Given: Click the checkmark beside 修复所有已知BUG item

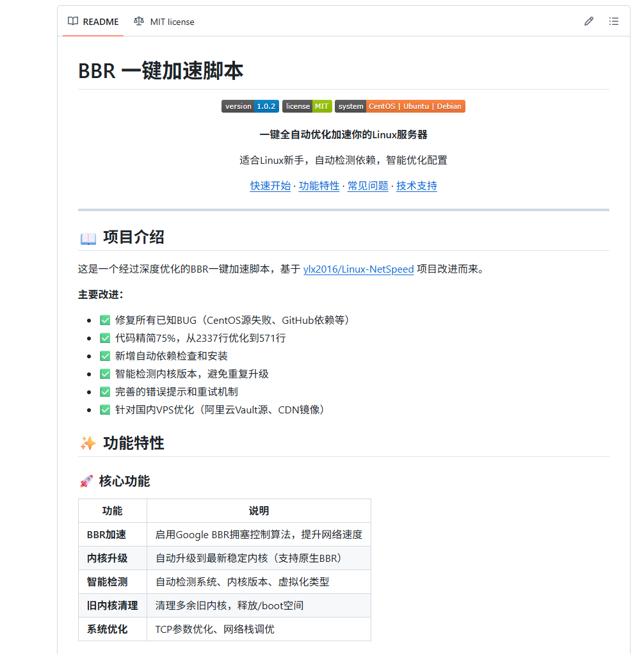Looking at the screenshot, I should [x=104, y=319].
